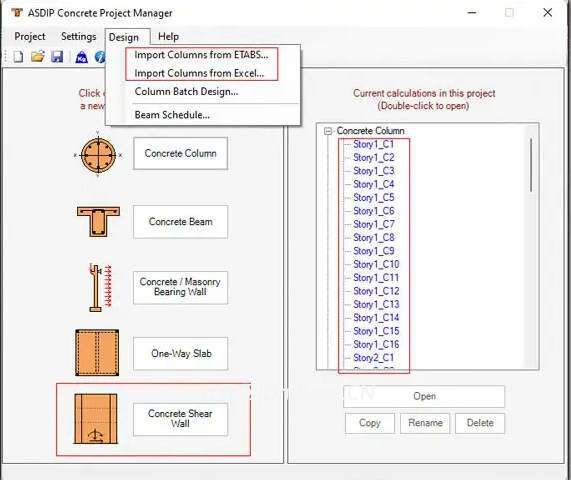This screenshot has height=480, width=571.
Task: Select Story1_C5 in the tree
Action: 374,198
